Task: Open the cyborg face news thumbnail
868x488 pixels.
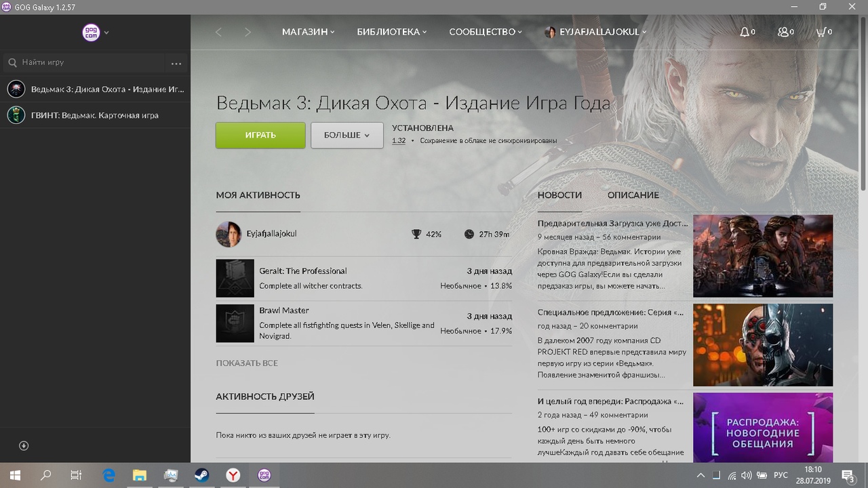Action: coord(763,345)
